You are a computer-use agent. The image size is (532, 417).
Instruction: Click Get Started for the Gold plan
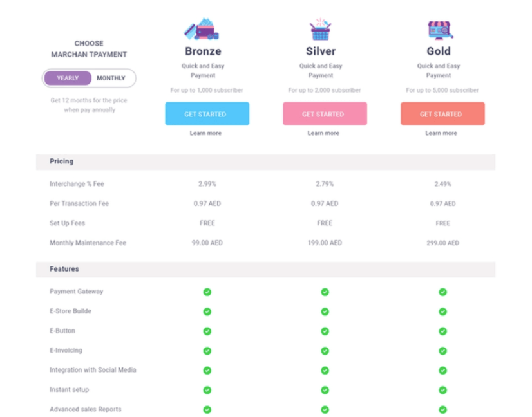(442, 113)
